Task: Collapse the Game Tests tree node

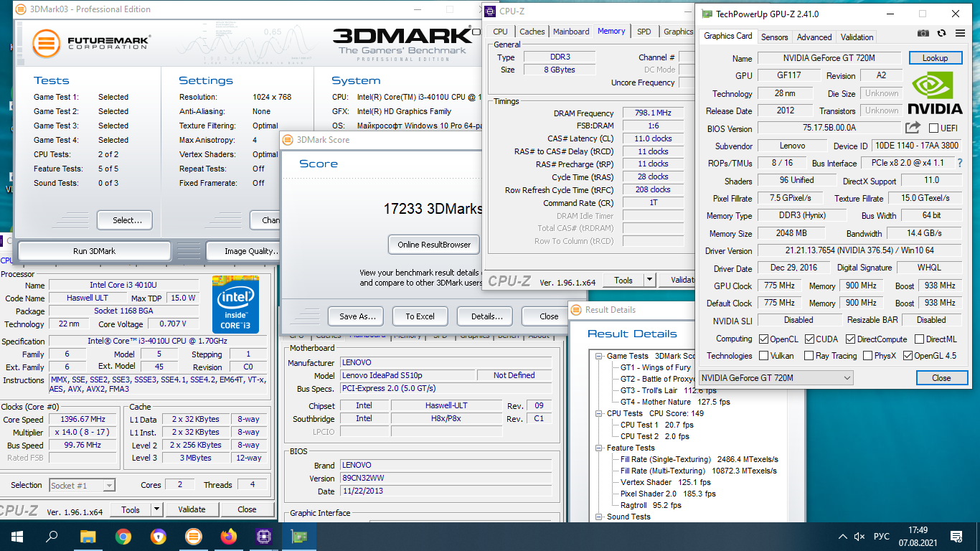Action: [600, 356]
